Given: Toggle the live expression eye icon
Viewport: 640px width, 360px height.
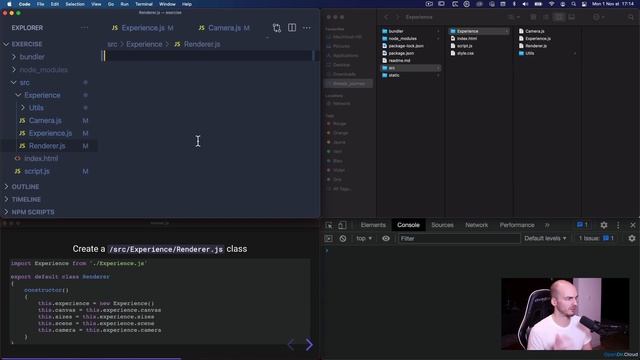Looking at the screenshot, I should [x=386, y=238].
